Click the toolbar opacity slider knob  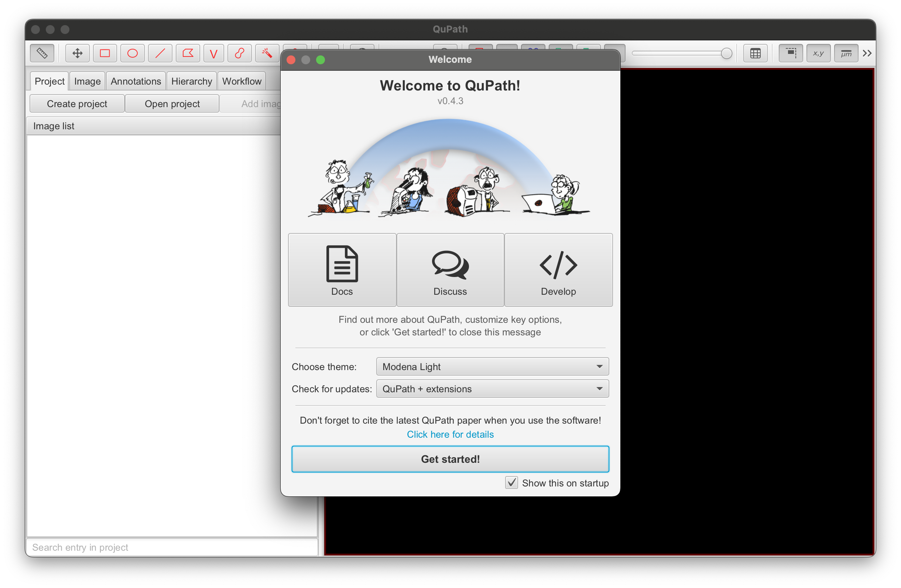point(726,54)
